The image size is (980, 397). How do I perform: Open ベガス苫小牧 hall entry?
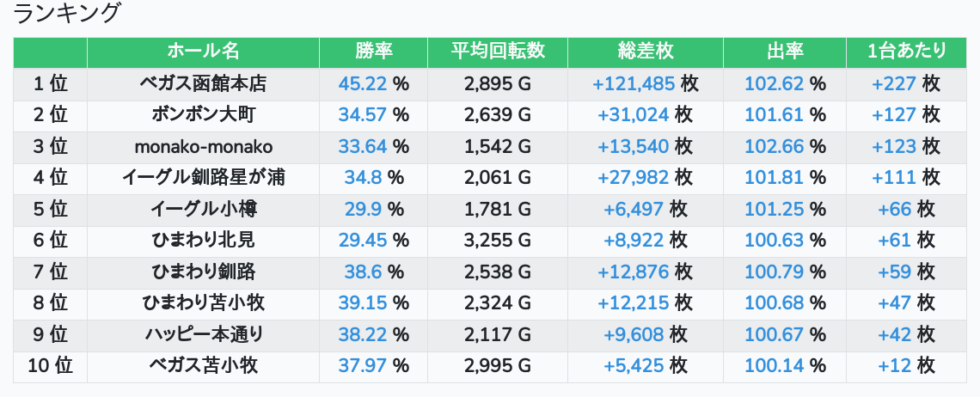click(203, 365)
